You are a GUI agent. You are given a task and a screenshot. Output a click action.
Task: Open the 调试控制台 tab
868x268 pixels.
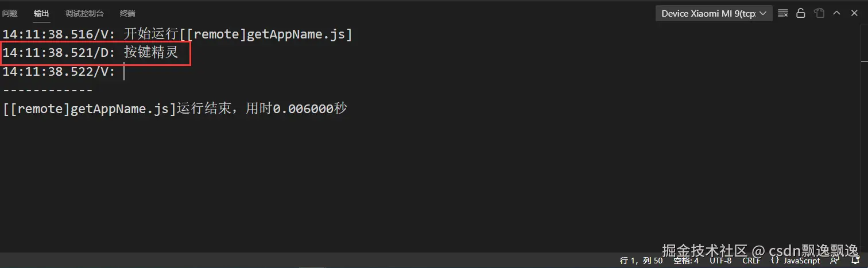point(84,13)
